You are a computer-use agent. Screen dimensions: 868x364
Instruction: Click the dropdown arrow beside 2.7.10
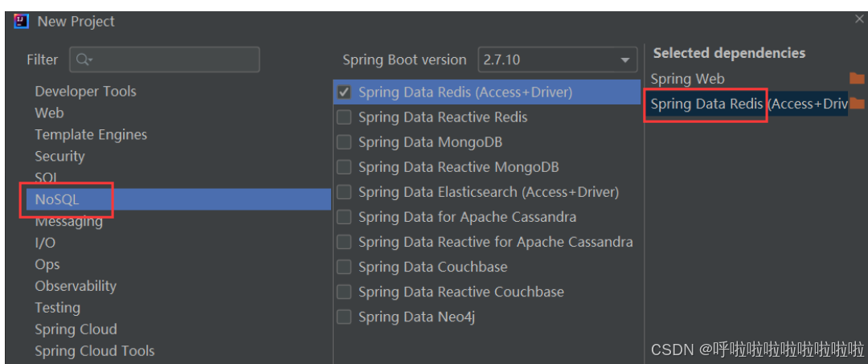click(x=625, y=60)
